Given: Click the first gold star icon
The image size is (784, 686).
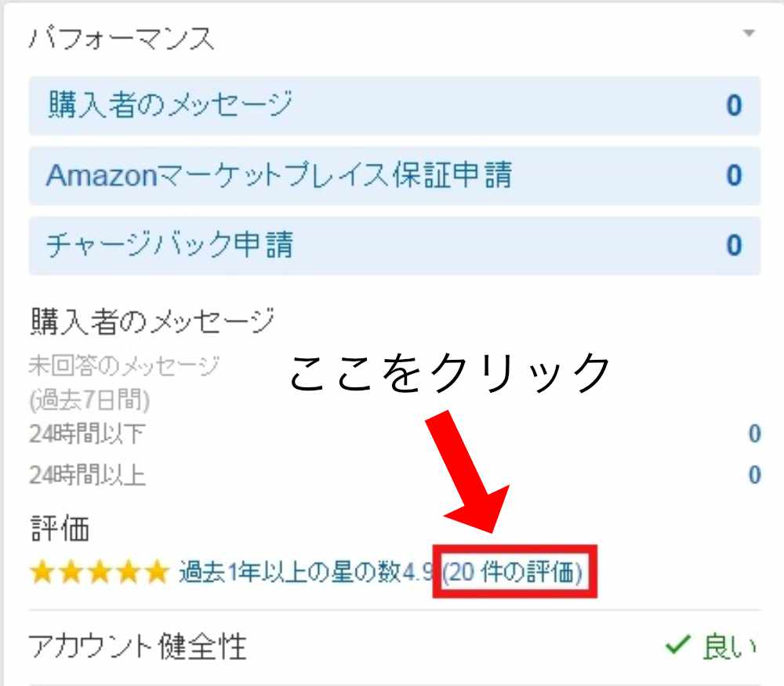Looking at the screenshot, I should click(42, 572).
